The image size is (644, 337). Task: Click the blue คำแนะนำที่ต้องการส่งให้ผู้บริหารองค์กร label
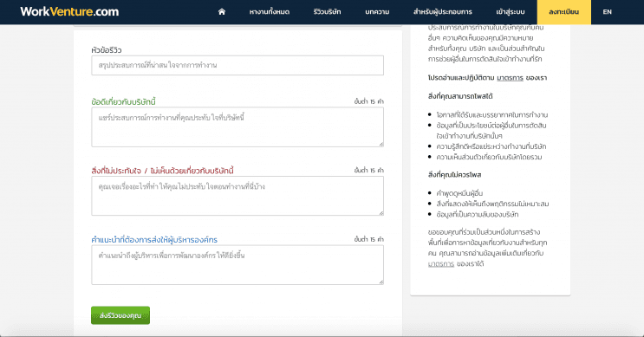click(x=154, y=239)
